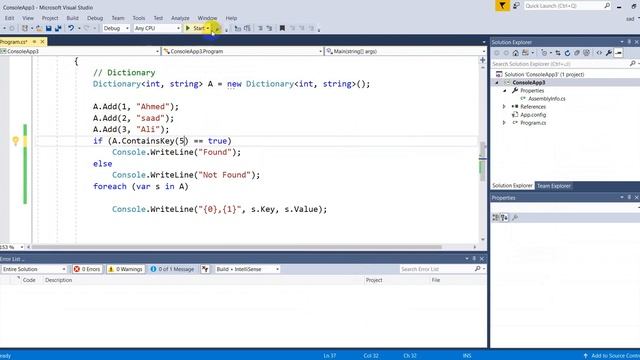Click the editor horizontal scrollbar
The width and height of the screenshot is (640, 360).
[x=237, y=247]
